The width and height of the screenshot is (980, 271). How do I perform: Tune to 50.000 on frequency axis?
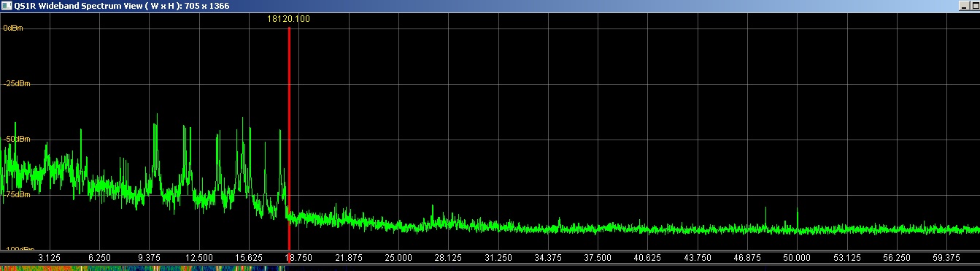click(x=797, y=258)
